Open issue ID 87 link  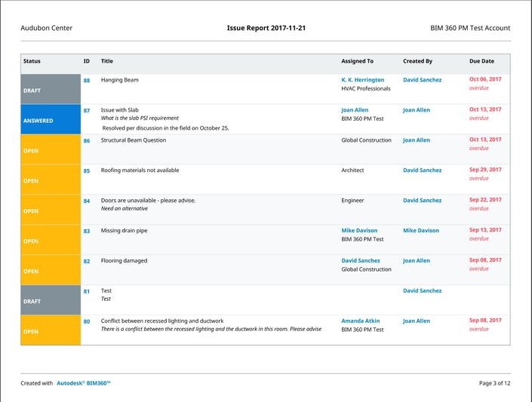[87, 111]
